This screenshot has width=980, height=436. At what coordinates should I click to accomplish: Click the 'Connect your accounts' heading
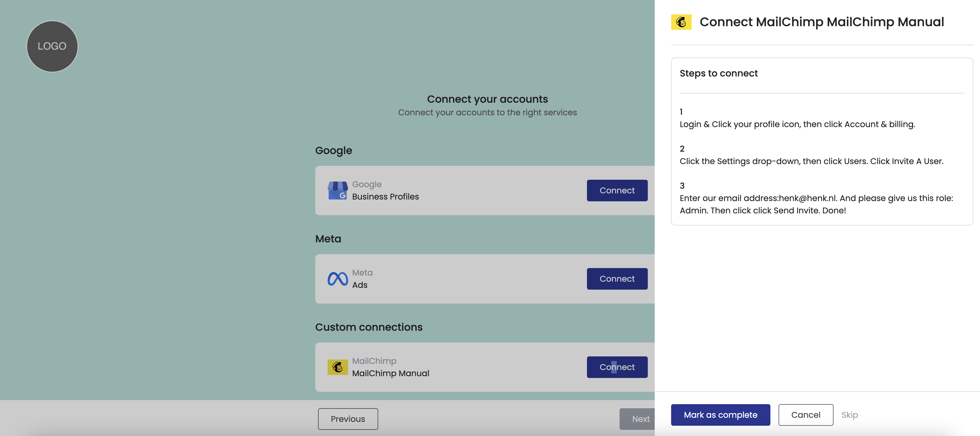click(487, 99)
